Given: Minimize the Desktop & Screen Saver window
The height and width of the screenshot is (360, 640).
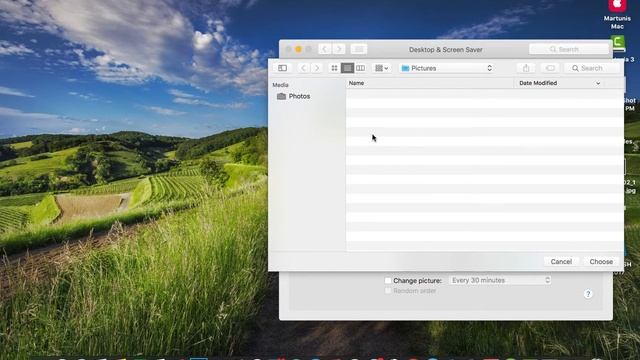Looking at the screenshot, I should (298, 49).
